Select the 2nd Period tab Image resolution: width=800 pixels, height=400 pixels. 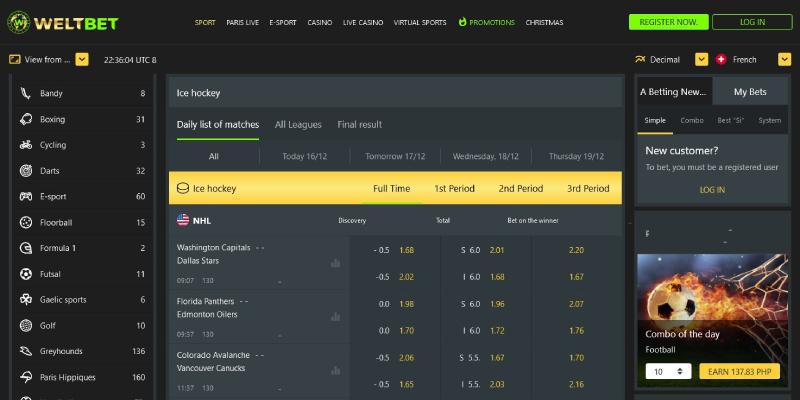(x=520, y=188)
